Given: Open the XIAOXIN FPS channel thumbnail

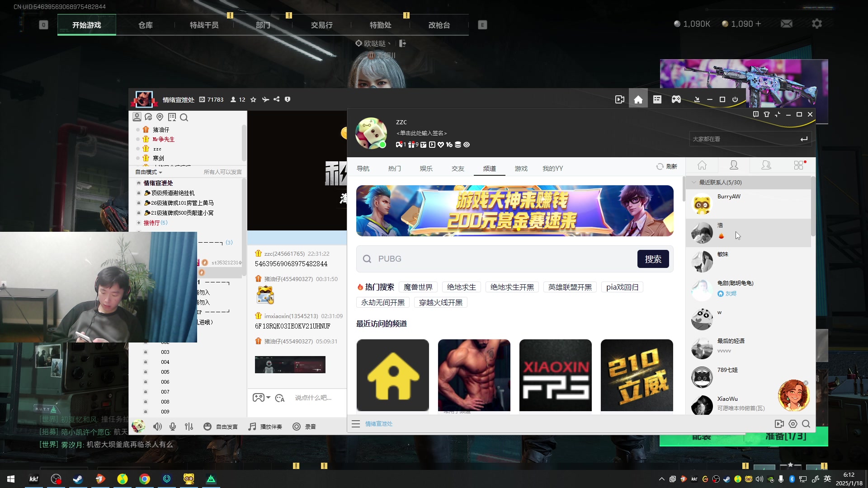Looking at the screenshot, I should (555, 375).
